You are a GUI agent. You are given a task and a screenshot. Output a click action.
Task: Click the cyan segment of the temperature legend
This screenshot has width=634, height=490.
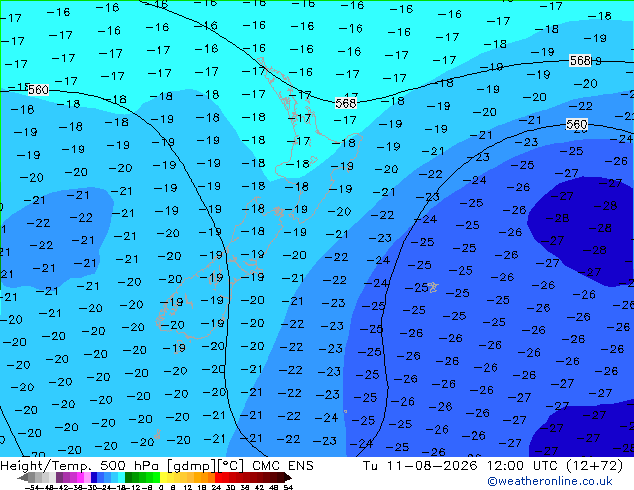click(x=121, y=478)
